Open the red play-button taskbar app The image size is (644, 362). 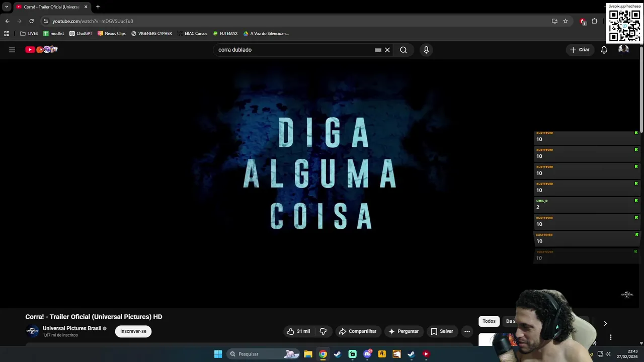point(426,354)
